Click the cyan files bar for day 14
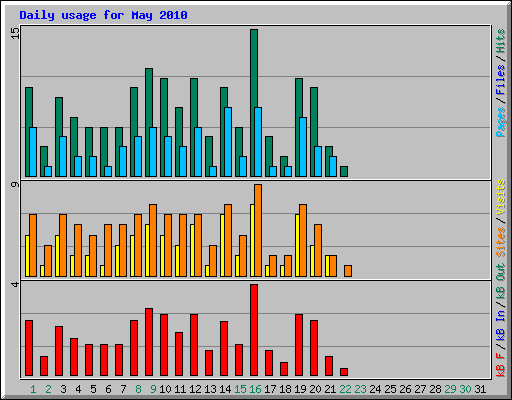The height and width of the screenshot is (400, 512). click(228, 142)
